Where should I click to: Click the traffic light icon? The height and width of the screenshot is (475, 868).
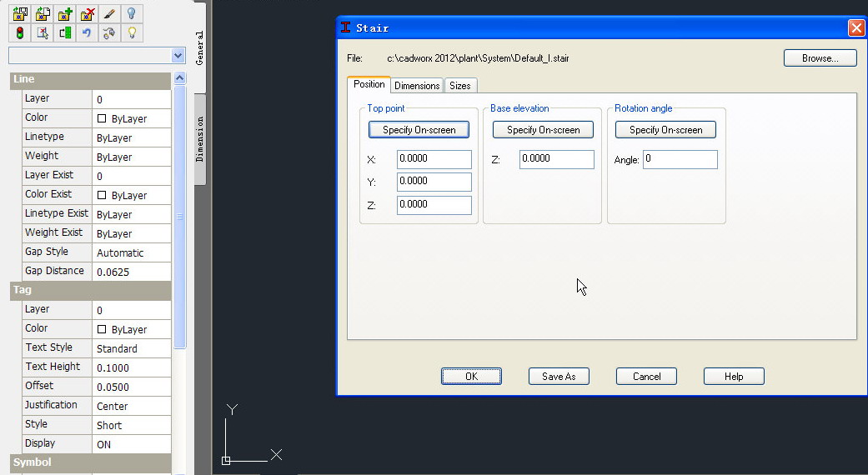point(20,33)
